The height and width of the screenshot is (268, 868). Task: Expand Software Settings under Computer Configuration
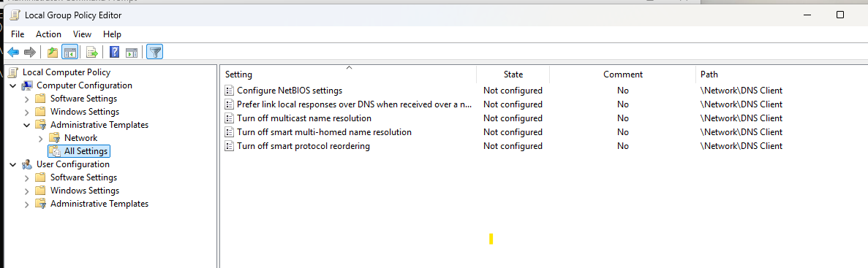point(26,99)
